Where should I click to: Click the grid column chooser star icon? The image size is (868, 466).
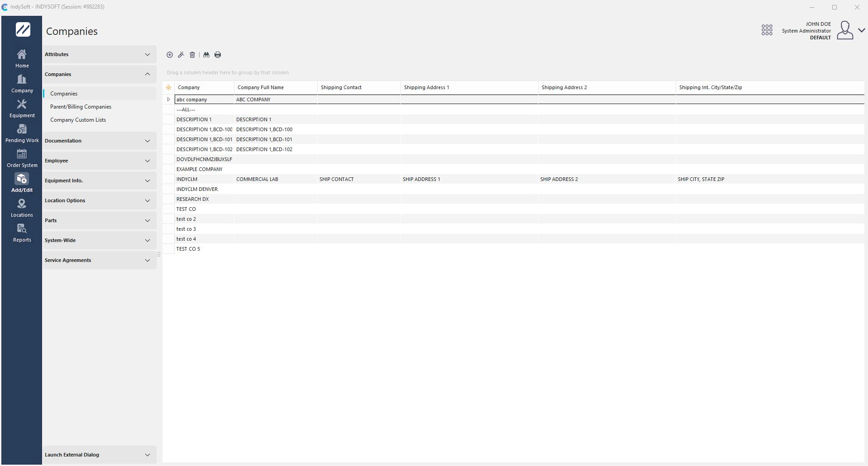point(168,87)
